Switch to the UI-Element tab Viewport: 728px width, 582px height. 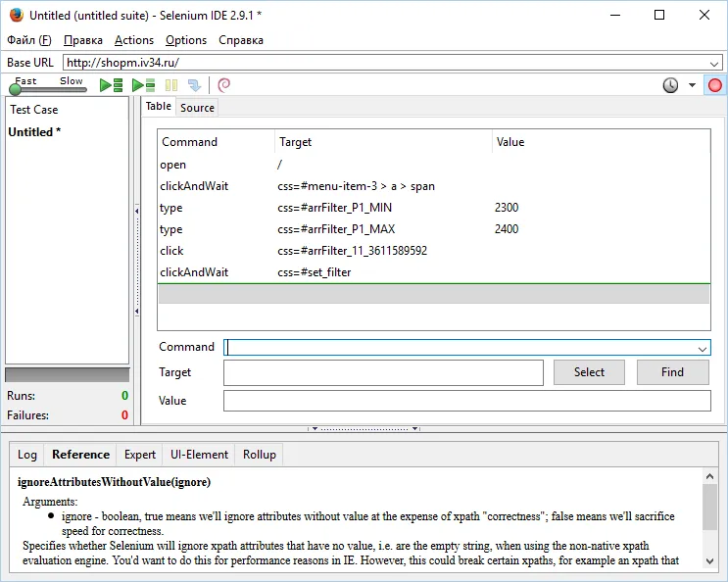click(199, 455)
